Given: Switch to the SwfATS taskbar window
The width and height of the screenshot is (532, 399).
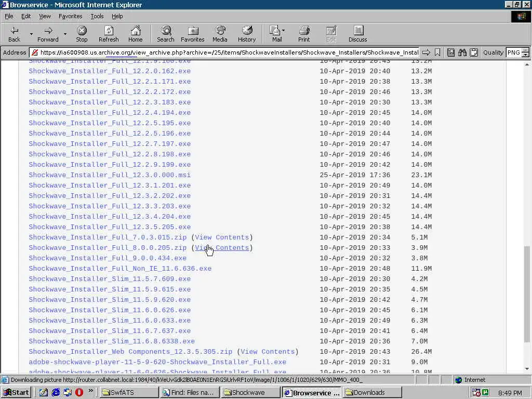Looking at the screenshot, I should tap(128, 393).
